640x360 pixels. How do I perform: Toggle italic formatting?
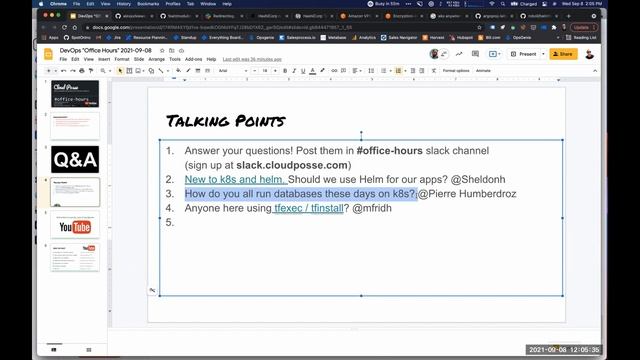[x=294, y=71]
